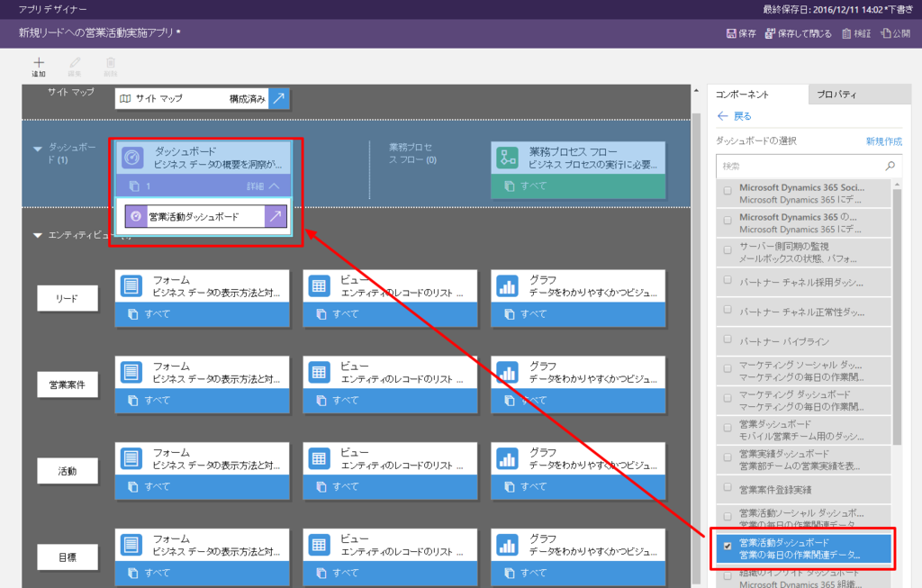Click the 保存 save icon button
This screenshot has height=588, width=922.
(741, 33)
